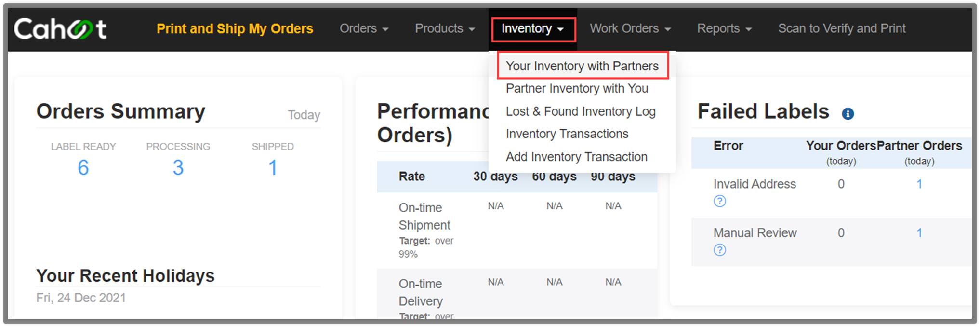This screenshot has height=327, width=980.
Task: Open the Work Orders dropdown
Action: click(x=630, y=28)
